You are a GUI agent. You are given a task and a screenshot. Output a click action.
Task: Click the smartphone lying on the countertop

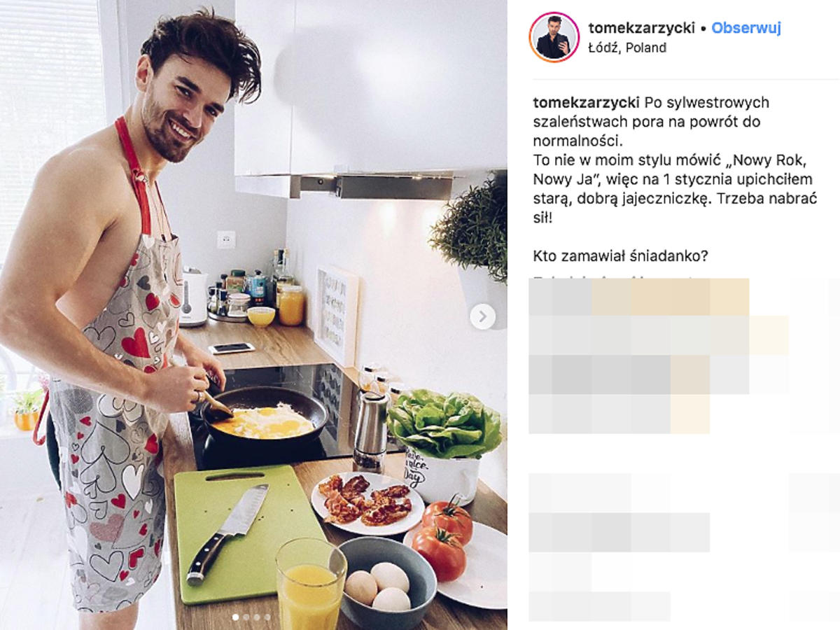232,348
